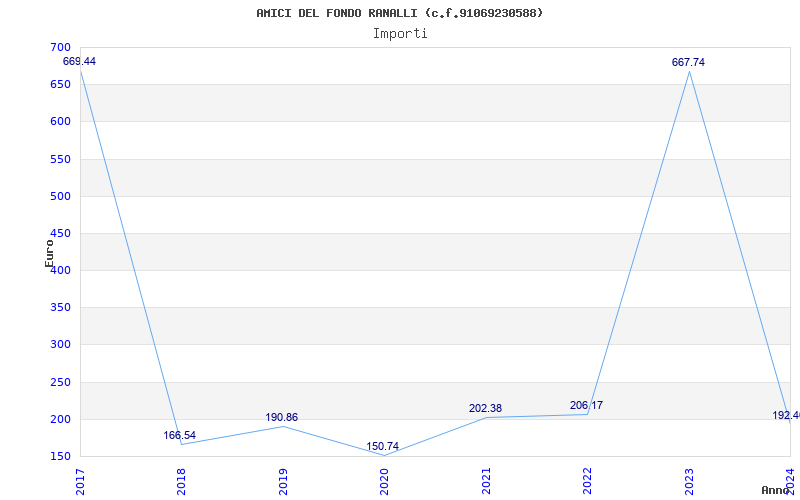
Task: Click the 650 y-axis tick label
Action: [60, 84]
